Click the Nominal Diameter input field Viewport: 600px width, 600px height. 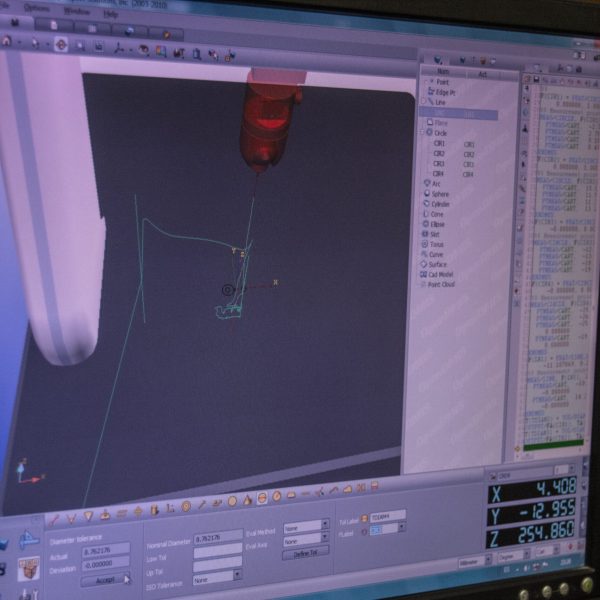pos(217,538)
